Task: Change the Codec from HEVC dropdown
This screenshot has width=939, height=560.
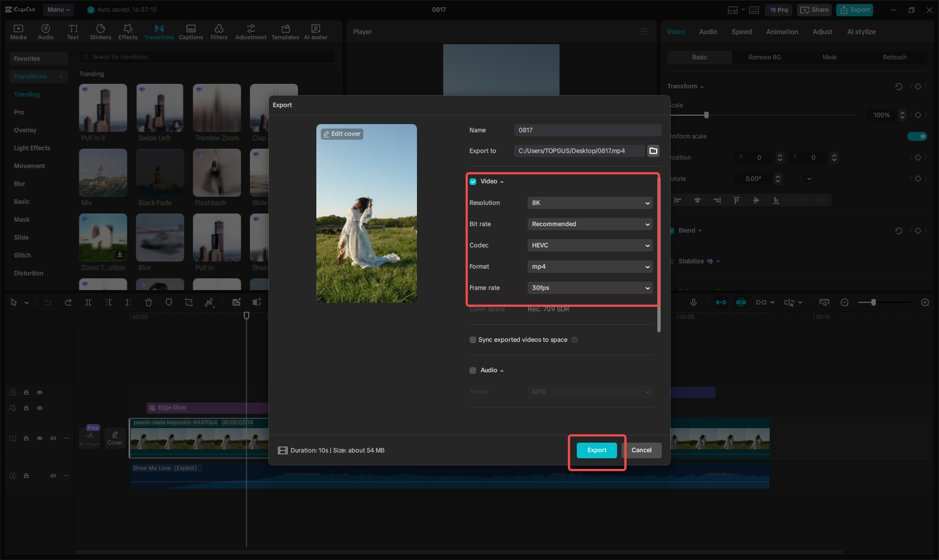Action: click(x=590, y=245)
